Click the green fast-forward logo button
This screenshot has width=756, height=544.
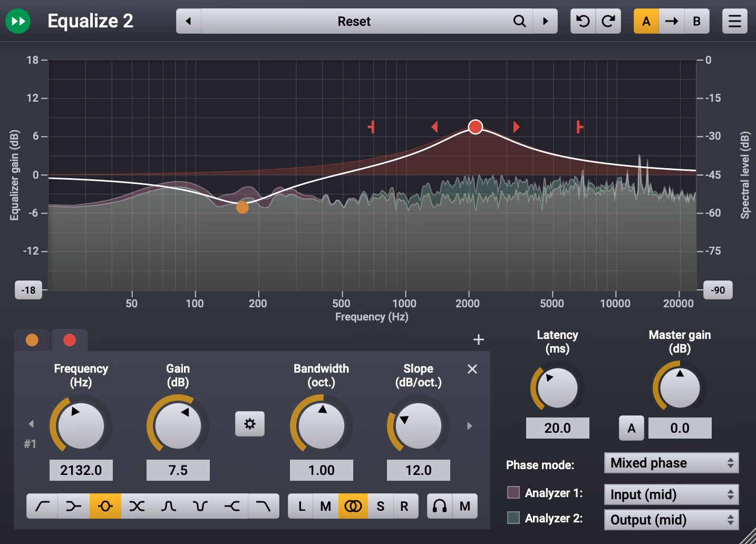(x=18, y=21)
